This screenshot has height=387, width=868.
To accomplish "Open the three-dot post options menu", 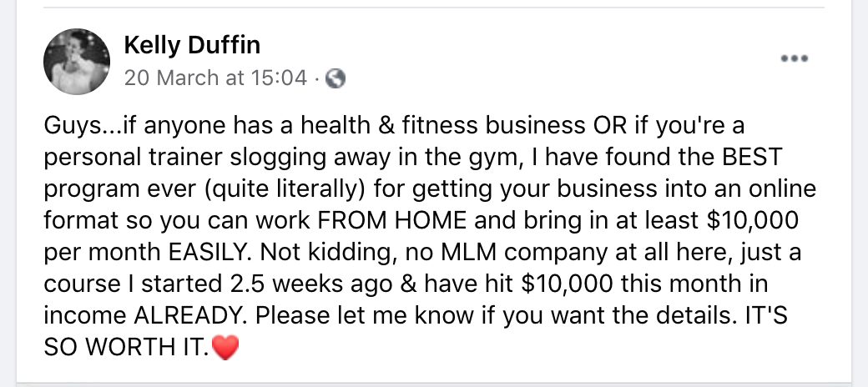I will [x=793, y=58].
